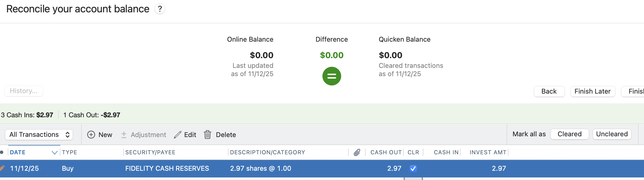Open the All Transactions filter dropdown
The image size is (644, 180).
pos(39,135)
